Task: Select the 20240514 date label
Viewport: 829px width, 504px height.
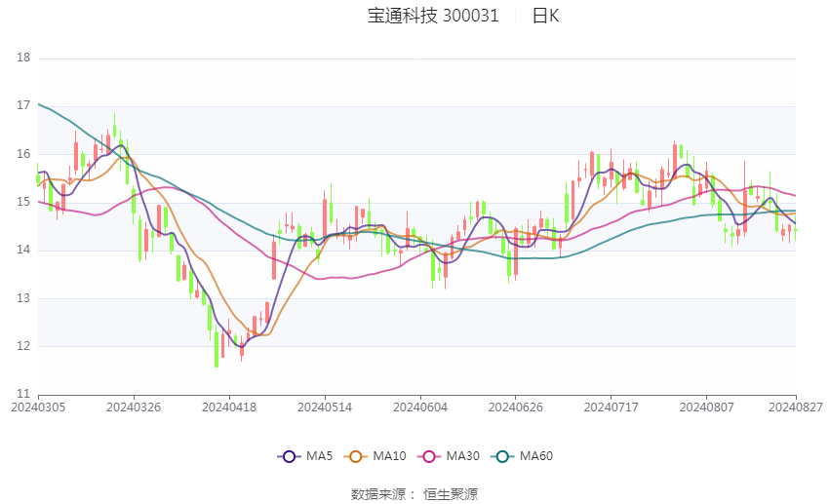Action: click(325, 406)
